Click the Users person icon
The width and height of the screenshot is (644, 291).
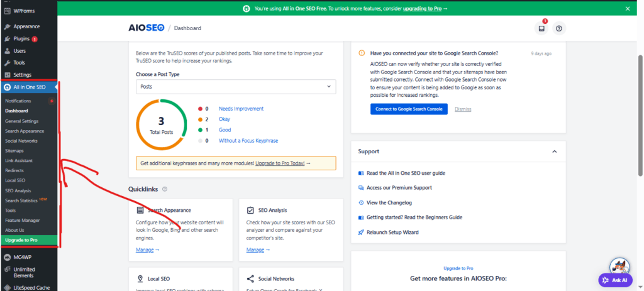pos(7,51)
